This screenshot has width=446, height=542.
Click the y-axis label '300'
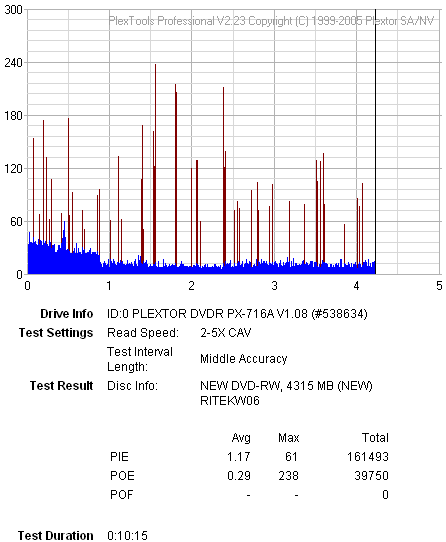tap(13, 10)
